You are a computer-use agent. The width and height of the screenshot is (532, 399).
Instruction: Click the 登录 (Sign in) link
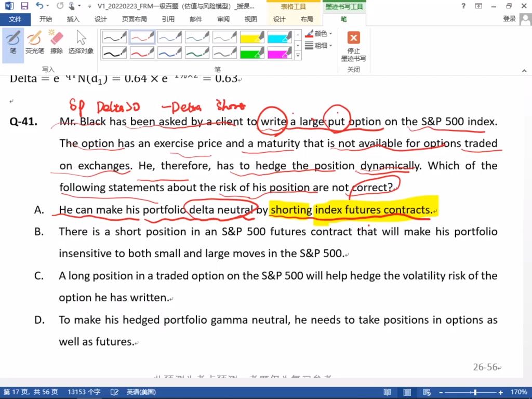[x=509, y=19]
